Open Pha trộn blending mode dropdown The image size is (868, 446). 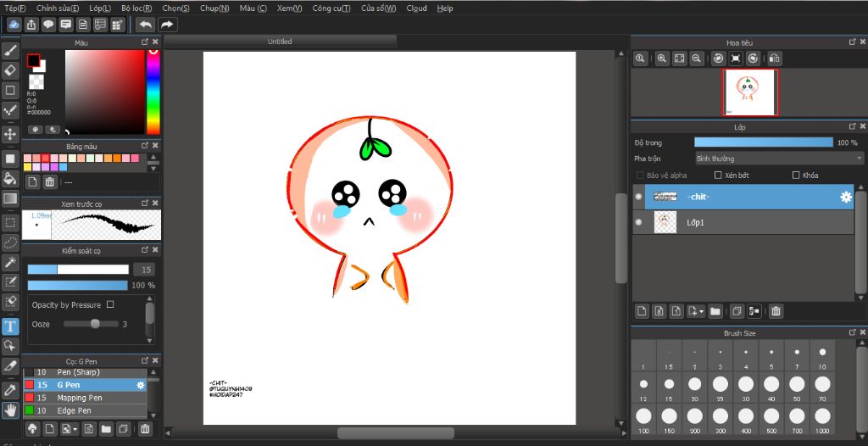[x=778, y=159]
